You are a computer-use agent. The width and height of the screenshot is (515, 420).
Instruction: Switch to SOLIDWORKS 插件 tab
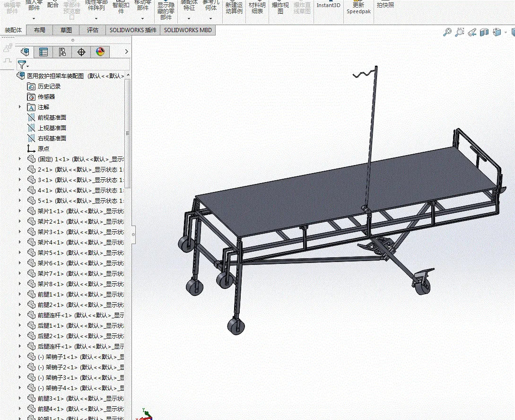click(x=133, y=30)
